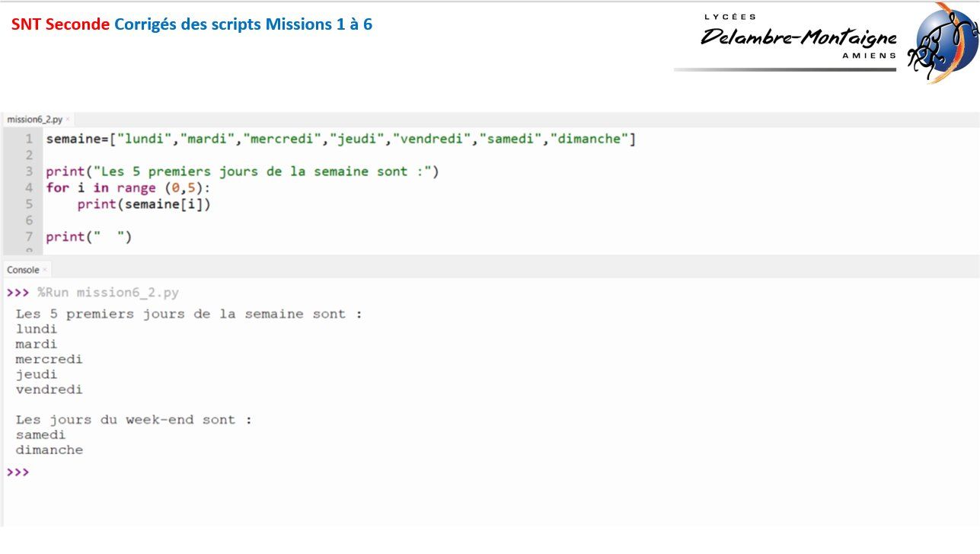Select the Console tab
This screenshot has height=554, width=980.
[23, 270]
